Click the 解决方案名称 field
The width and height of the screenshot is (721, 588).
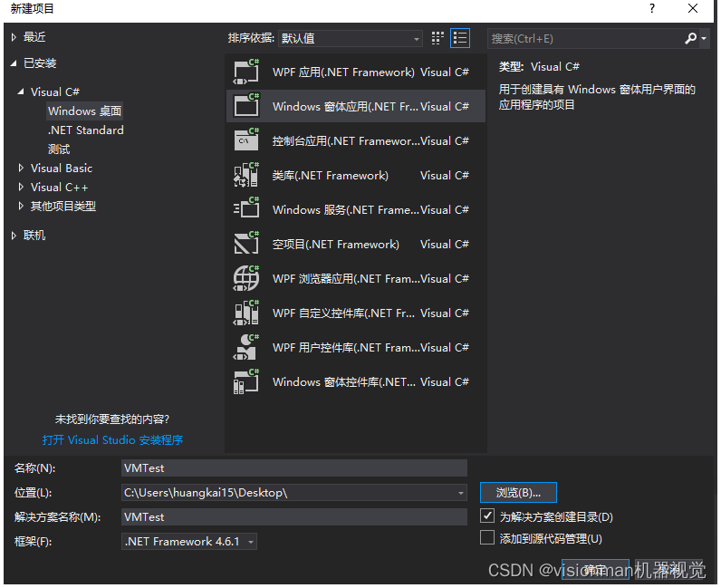pyautogui.click(x=294, y=517)
